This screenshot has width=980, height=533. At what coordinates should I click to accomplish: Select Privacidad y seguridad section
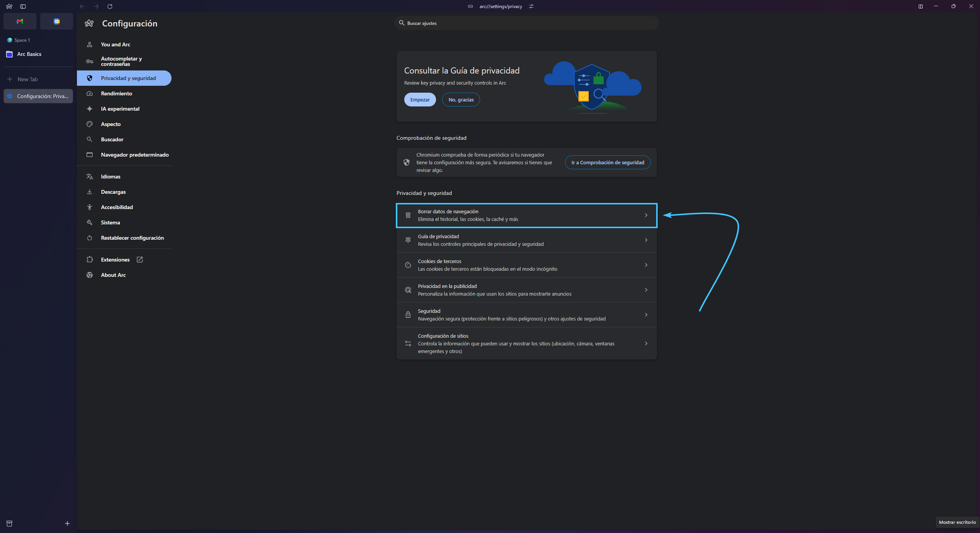pyautogui.click(x=124, y=78)
